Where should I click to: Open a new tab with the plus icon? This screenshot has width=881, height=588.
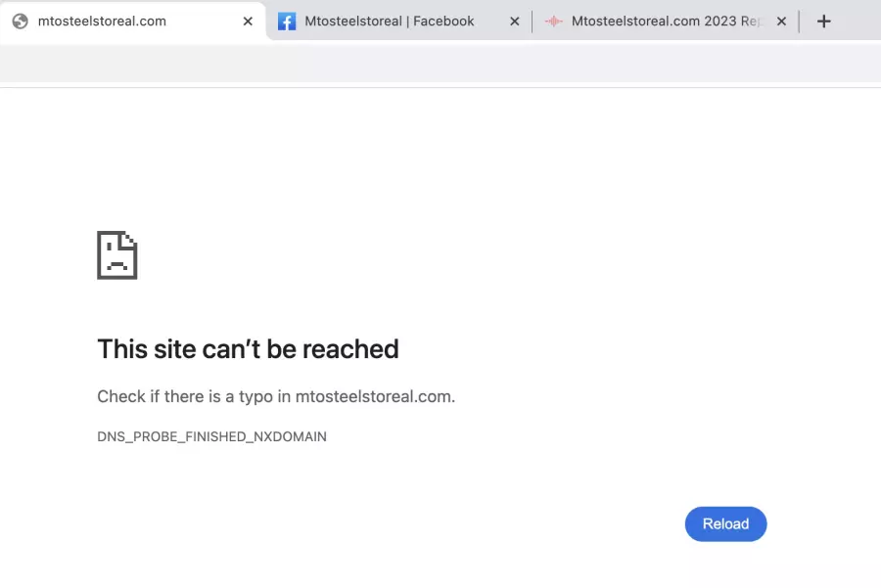tap(823, 22)
